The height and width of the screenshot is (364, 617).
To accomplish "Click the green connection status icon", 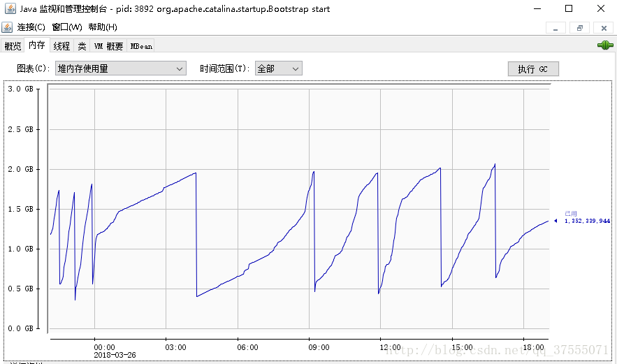I will coord(605,45).
